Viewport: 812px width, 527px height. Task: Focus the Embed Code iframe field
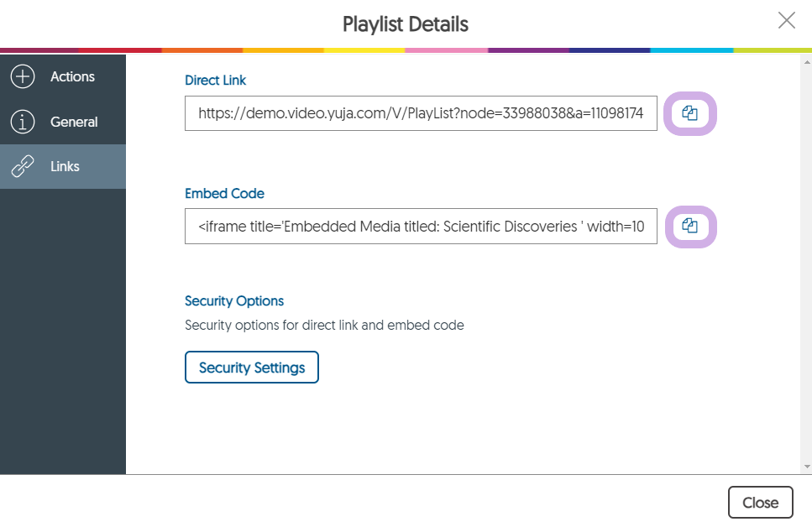[x=421, y=227]
